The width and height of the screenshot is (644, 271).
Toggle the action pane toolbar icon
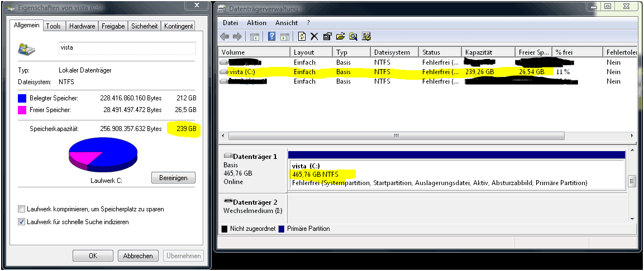point(285,36)
